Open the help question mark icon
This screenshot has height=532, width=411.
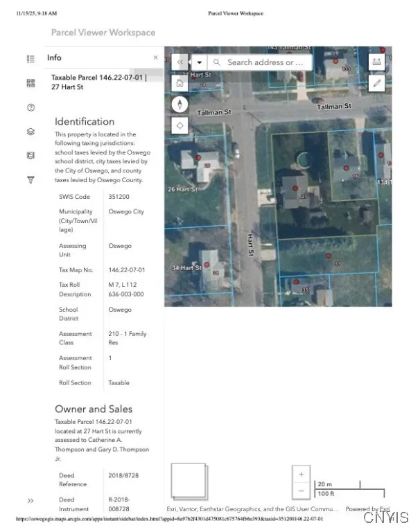30,107
